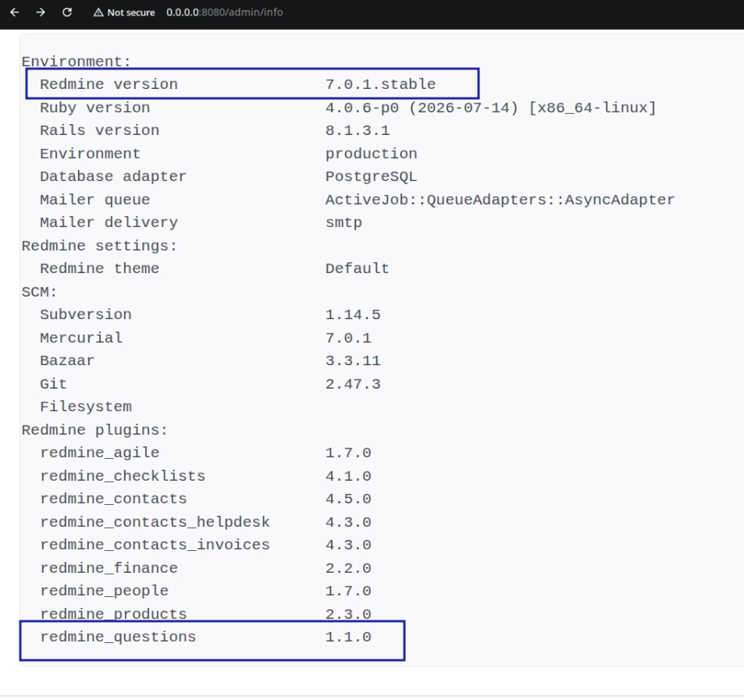Go forward in browser history
744x700 pixels.
(41, 12)
